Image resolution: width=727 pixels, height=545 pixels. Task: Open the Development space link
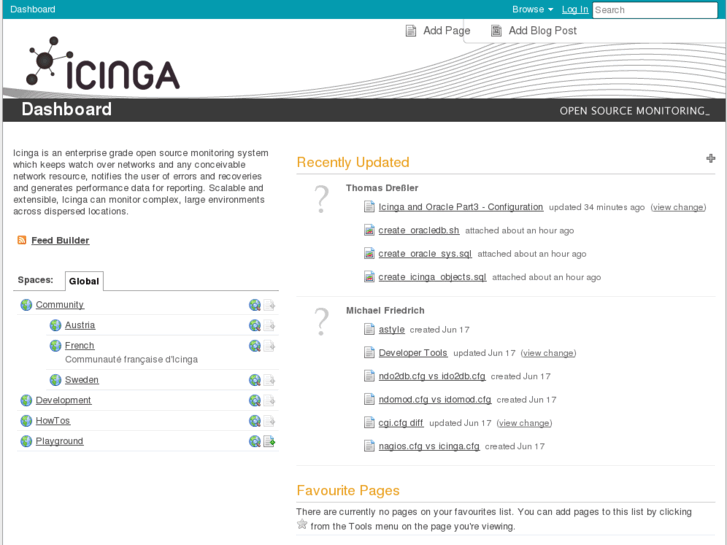point(64,400)
